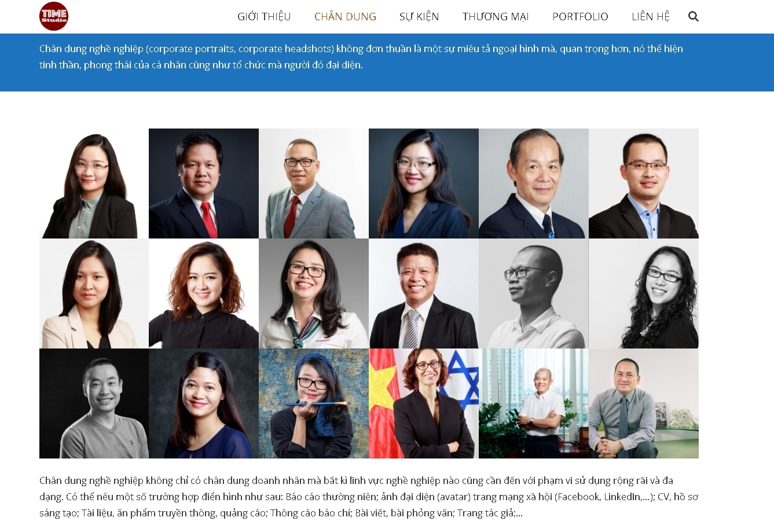Select portrait of older man with blue tie

coord(534,184)
